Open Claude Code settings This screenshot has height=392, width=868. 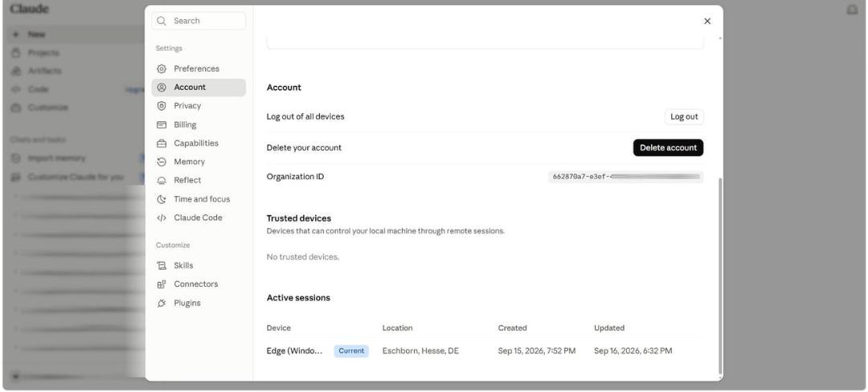(199, 218)
